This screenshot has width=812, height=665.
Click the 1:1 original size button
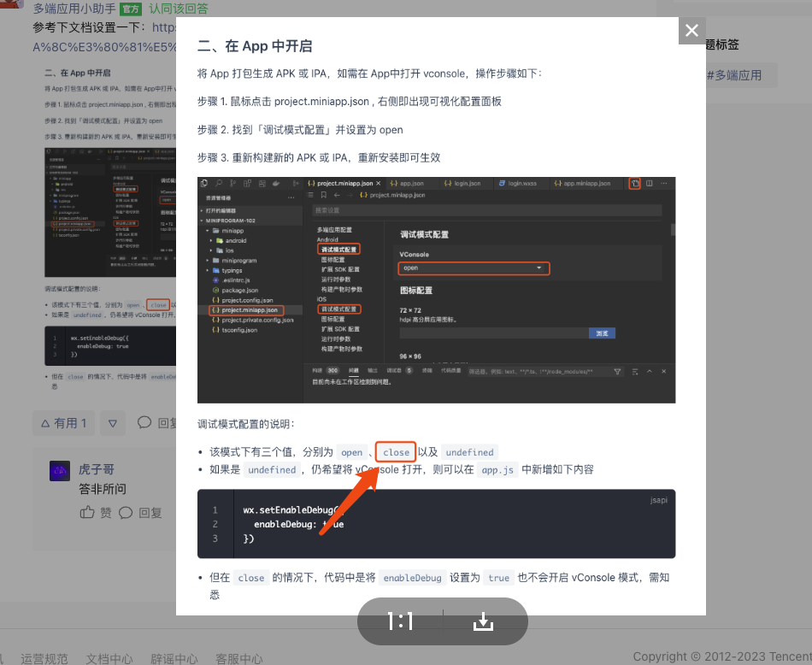pos(400,621)
